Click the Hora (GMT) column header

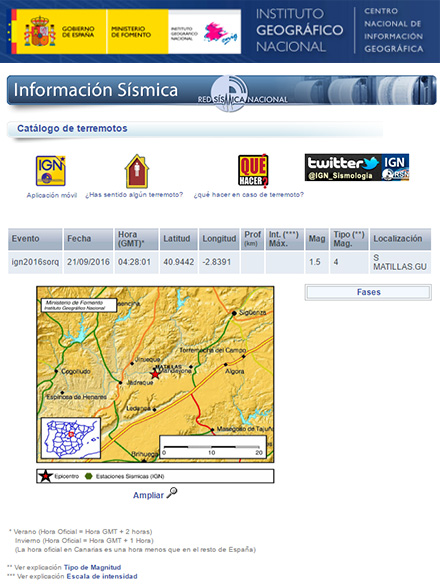coord(136,239)
